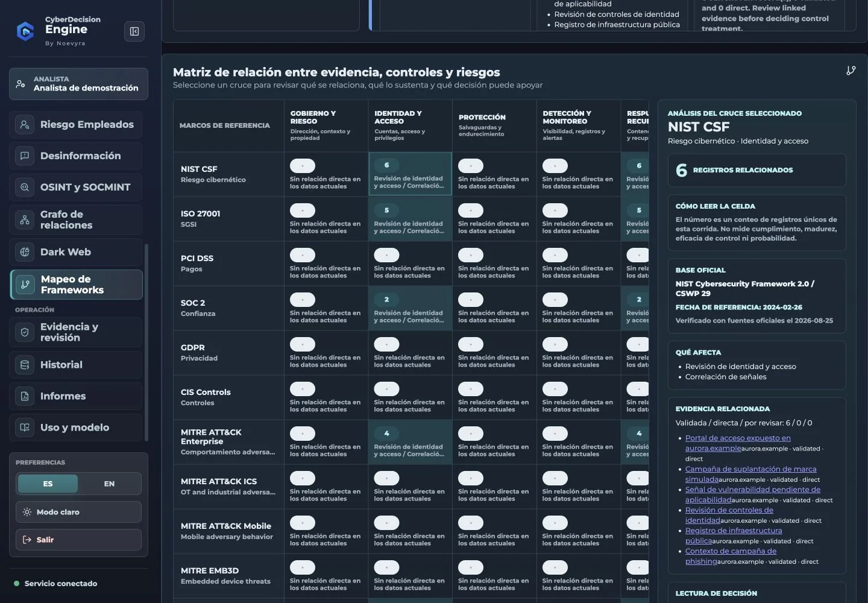Select SOC 2 Identidad y acceso cell
The image size is (868, 603).
pos(410,308)
